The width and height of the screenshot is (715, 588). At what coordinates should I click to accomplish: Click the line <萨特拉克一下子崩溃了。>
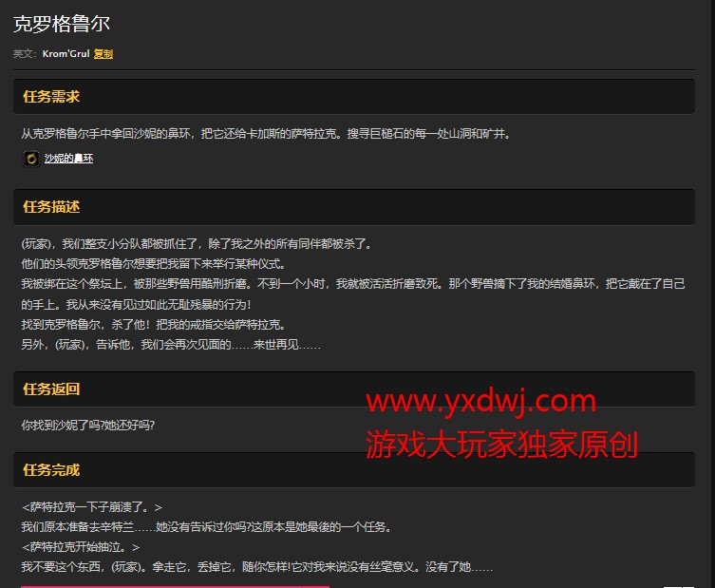91,507
